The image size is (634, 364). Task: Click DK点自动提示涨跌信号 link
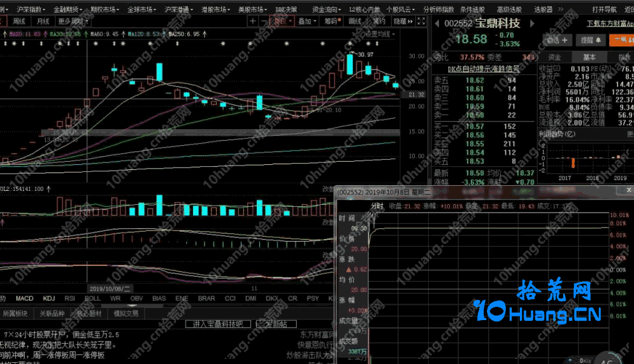[484, 69]
